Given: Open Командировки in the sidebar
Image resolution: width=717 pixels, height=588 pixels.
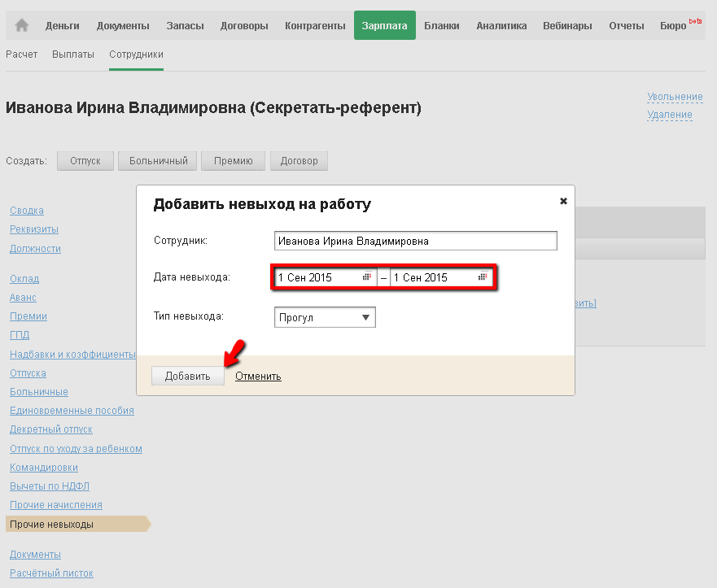Looking at the screenshot, I should pyautogui.click(x=44, y=468).
